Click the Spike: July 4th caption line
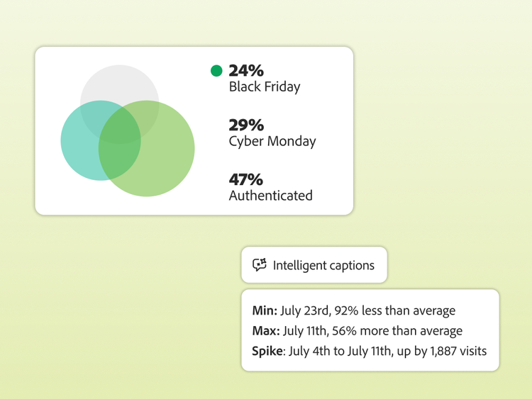The height and width of the screenshot is (399, 532). point(369,350)
